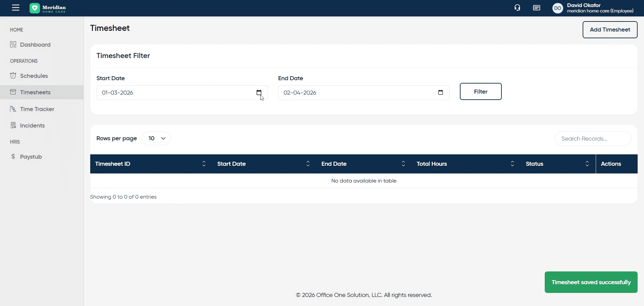The image size is (644, 306).
Task: Sort by Status column arrows
Action: click(x=587, y=164)
